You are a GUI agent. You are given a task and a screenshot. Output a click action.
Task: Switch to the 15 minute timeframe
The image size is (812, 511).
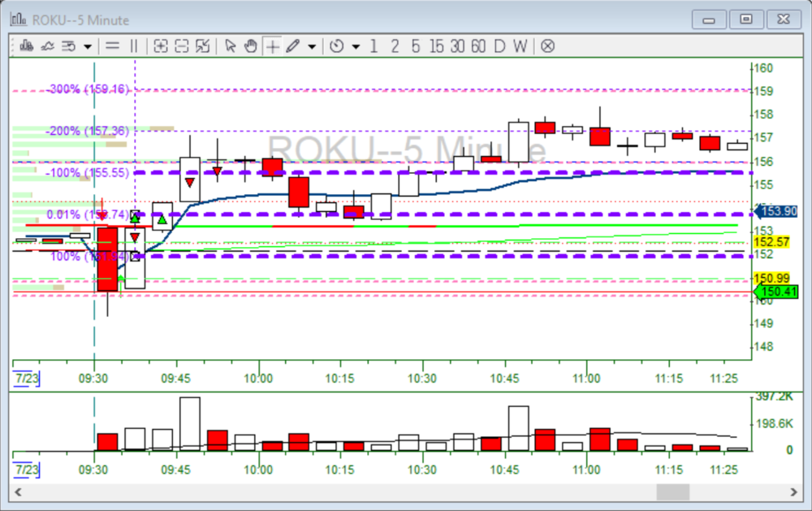pos(436,46)
